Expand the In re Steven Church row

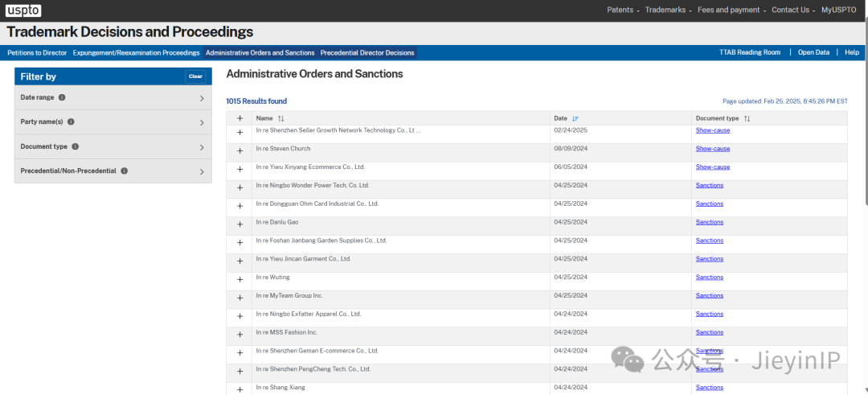point(240,151)
